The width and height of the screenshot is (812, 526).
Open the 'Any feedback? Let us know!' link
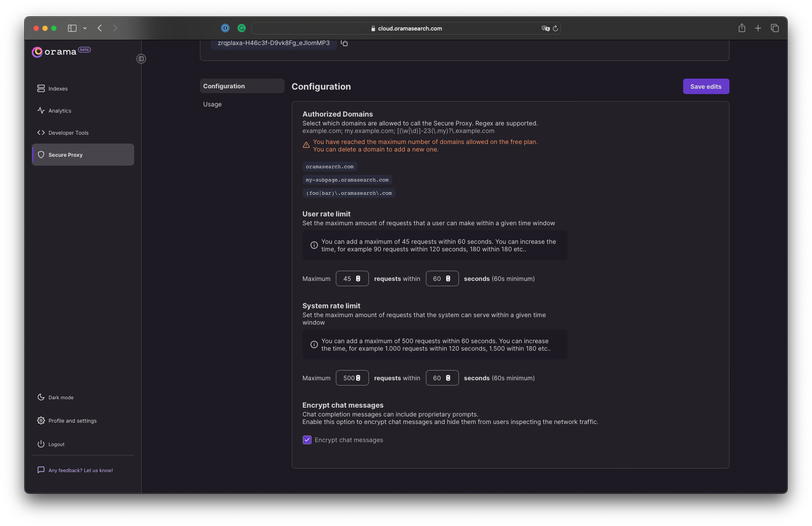(x=75, y=470)
